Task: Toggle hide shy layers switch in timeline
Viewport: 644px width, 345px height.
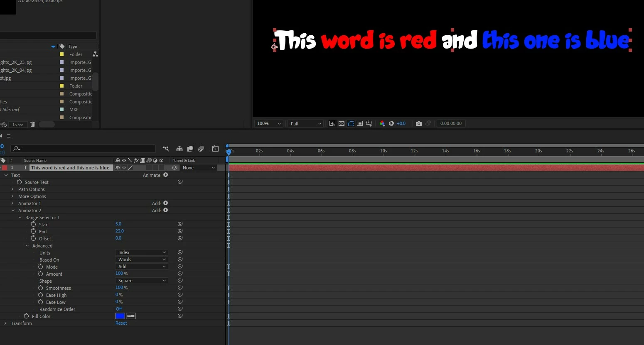Action: 179,149
